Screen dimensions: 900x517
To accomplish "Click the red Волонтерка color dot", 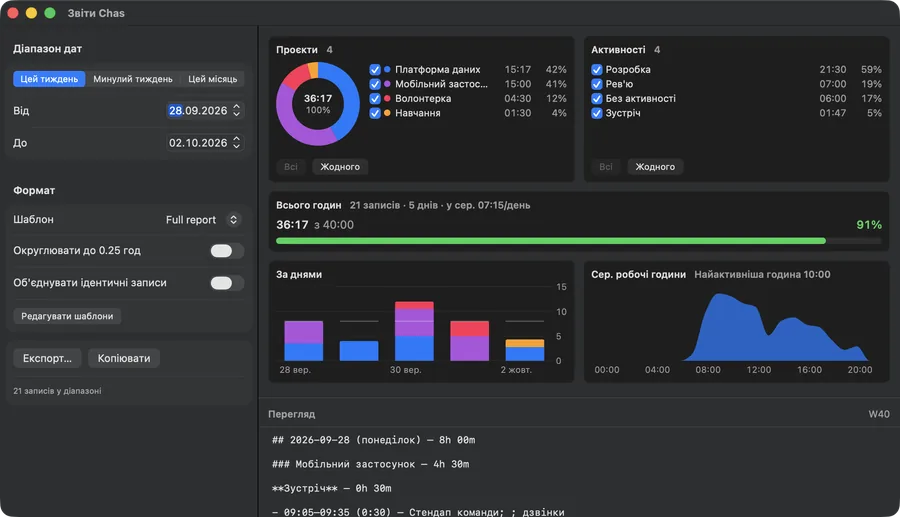I will [x=387, y=99].
